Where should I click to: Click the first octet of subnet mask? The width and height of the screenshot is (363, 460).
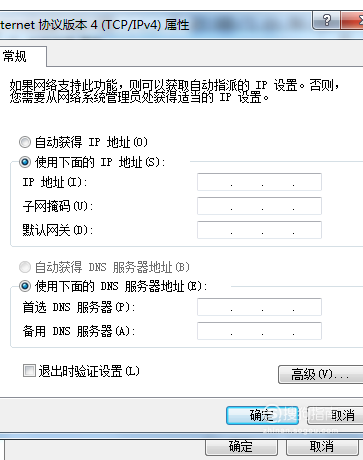point(214,206)
